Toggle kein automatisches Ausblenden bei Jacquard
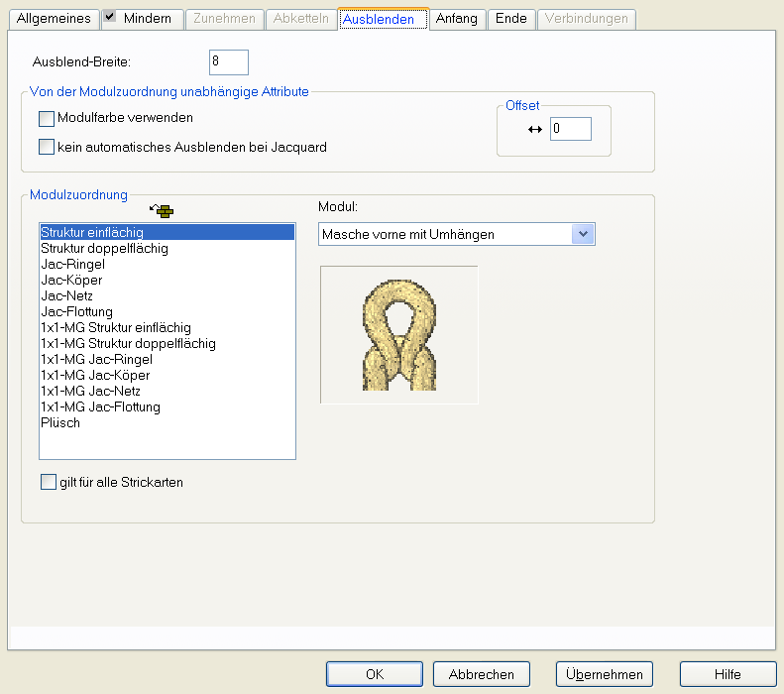The height and width of the screenshot is (694, 784). [46, 147]
